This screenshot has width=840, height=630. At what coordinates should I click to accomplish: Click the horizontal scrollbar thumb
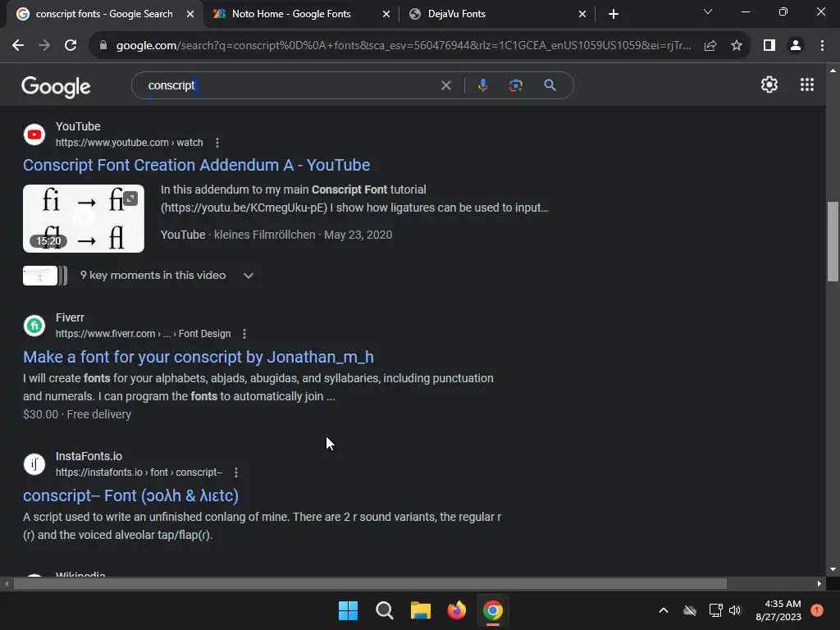pyautogui.click(x=370, y=583)
